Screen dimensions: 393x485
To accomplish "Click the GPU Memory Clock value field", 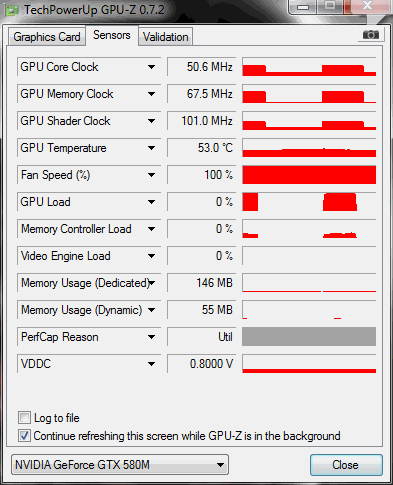I will (x=202, y=94).
